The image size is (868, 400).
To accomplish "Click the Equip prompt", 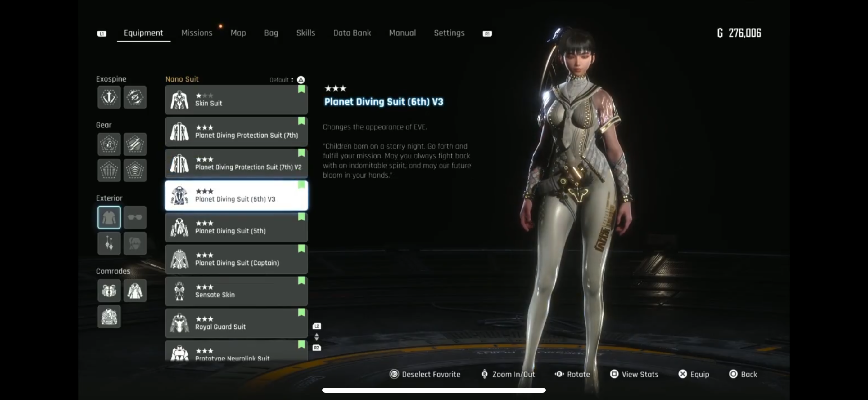I will (x=694, y=374).
